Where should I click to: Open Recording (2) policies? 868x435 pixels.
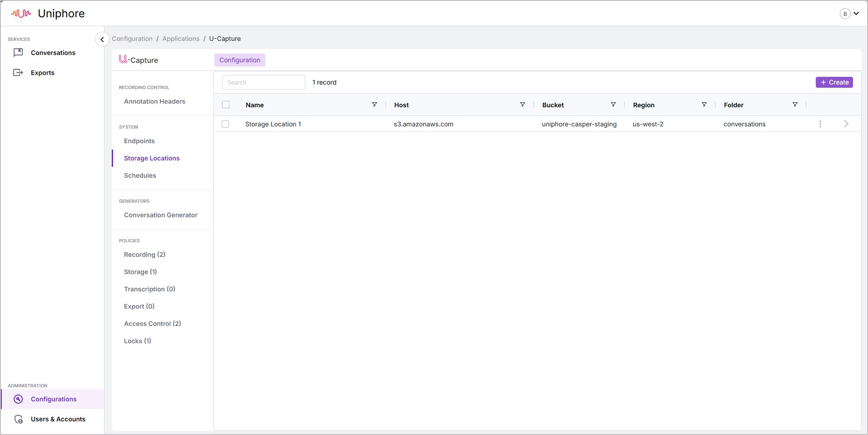144,255
